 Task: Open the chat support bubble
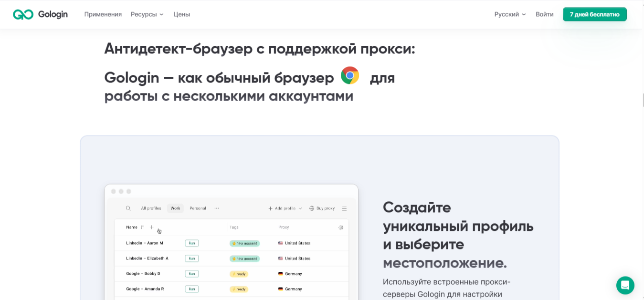pyautogui.click(x=625, y=285)
